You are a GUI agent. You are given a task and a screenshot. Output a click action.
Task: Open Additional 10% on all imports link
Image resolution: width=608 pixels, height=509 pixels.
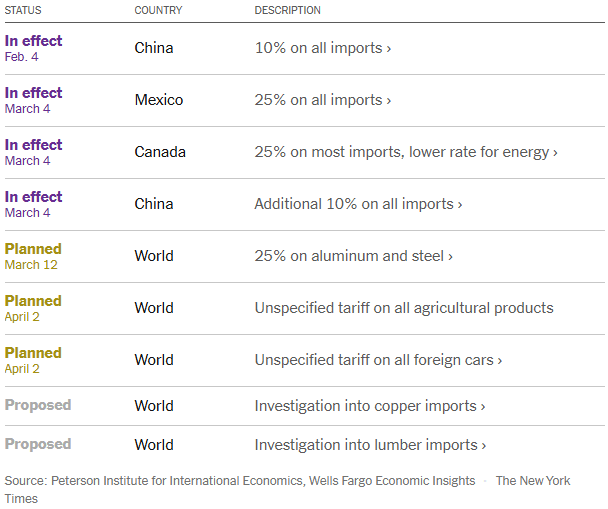358,204
